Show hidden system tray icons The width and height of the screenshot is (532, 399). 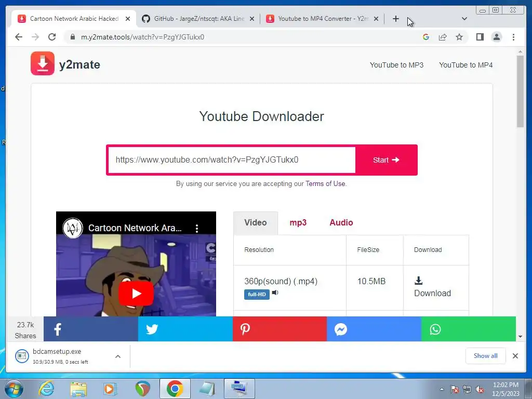click(x=442, y=390)
